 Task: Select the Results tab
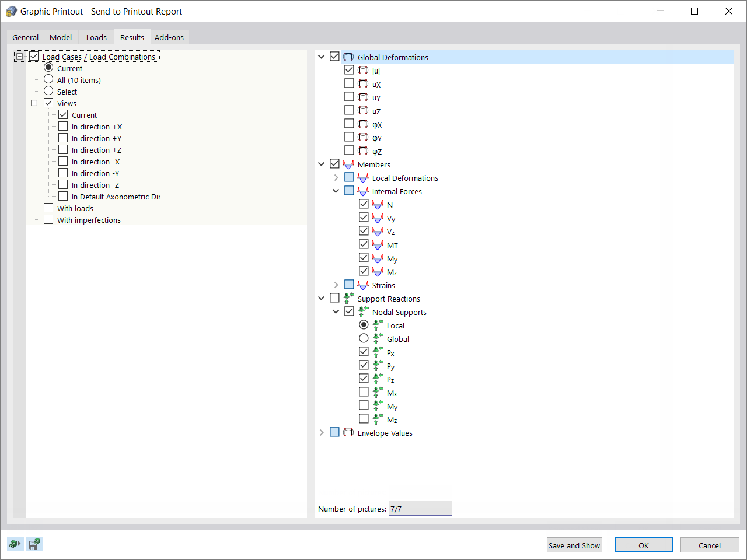(x=132, y=37)
